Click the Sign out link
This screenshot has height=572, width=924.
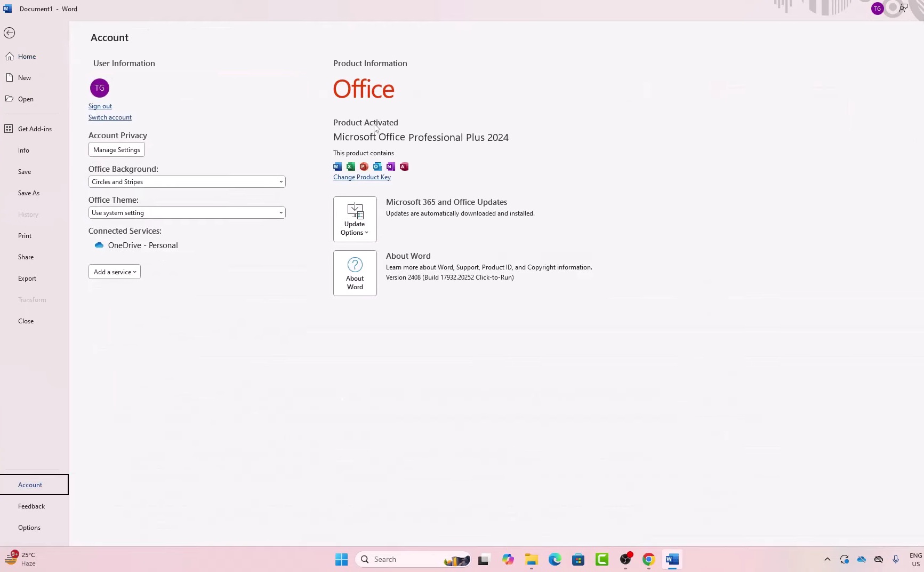(x=100, y=106)
